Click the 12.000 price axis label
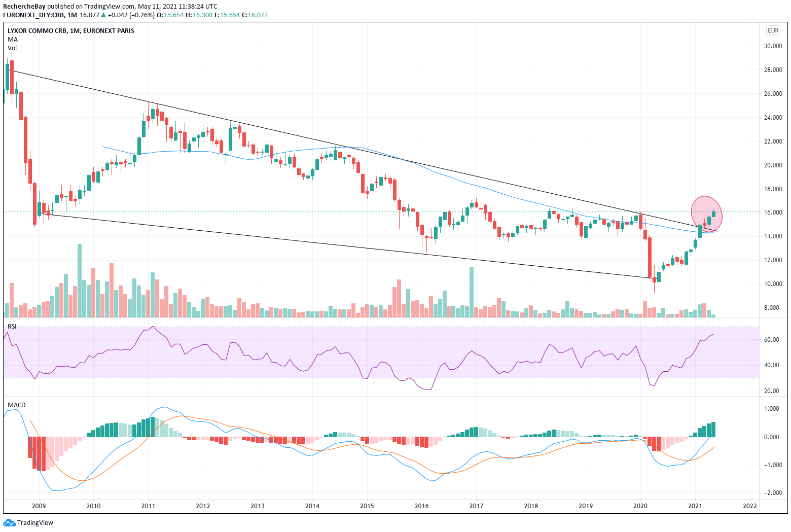 [x=773, y=260]
